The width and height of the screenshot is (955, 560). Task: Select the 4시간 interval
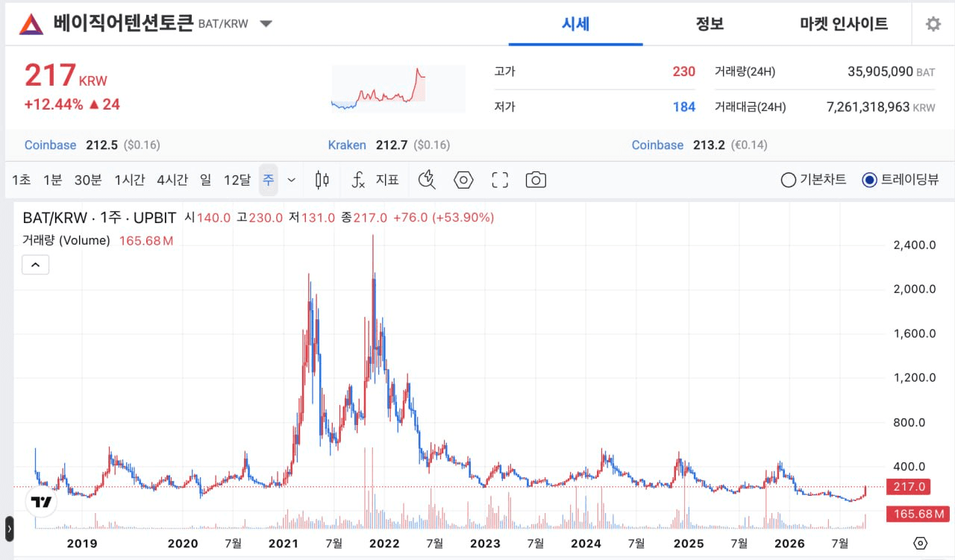172,180
